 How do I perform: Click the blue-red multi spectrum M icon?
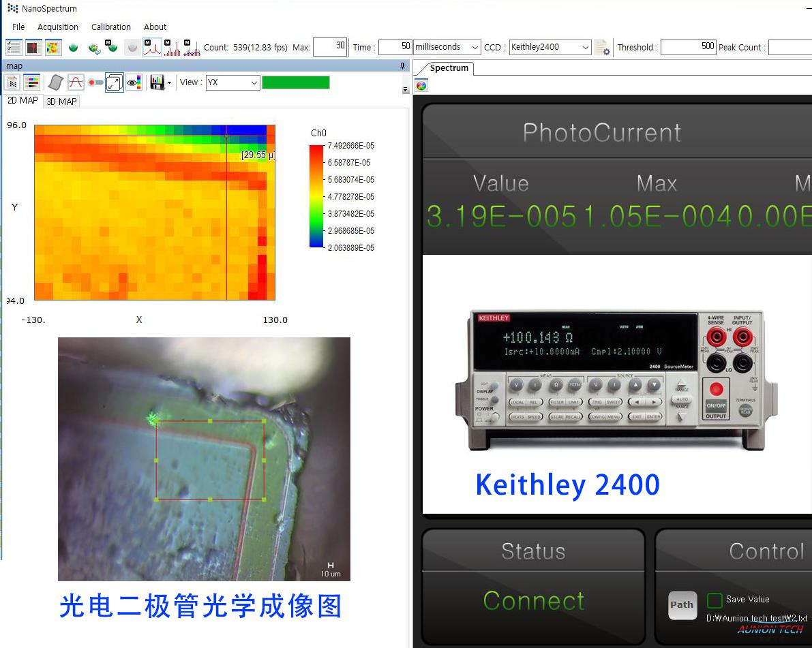pos(192,48)
